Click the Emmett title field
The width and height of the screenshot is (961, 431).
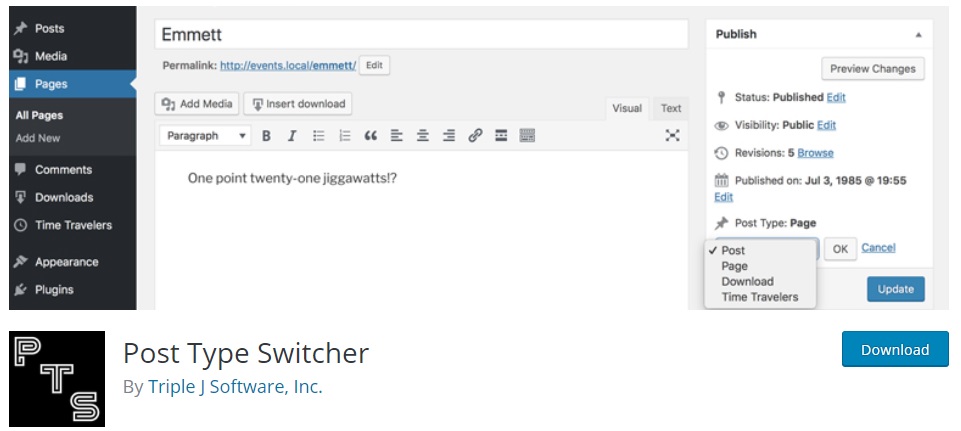pyautogui.click(x=422, y=34)
